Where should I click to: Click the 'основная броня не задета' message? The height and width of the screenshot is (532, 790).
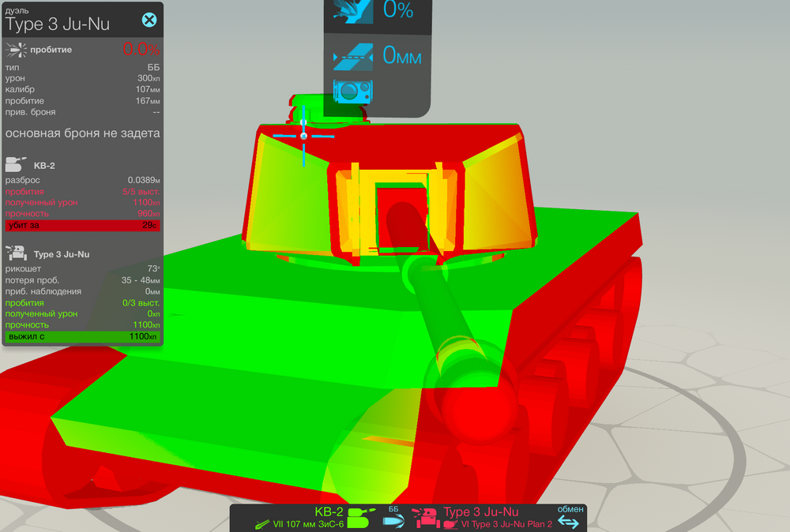[x=83, y=133]
